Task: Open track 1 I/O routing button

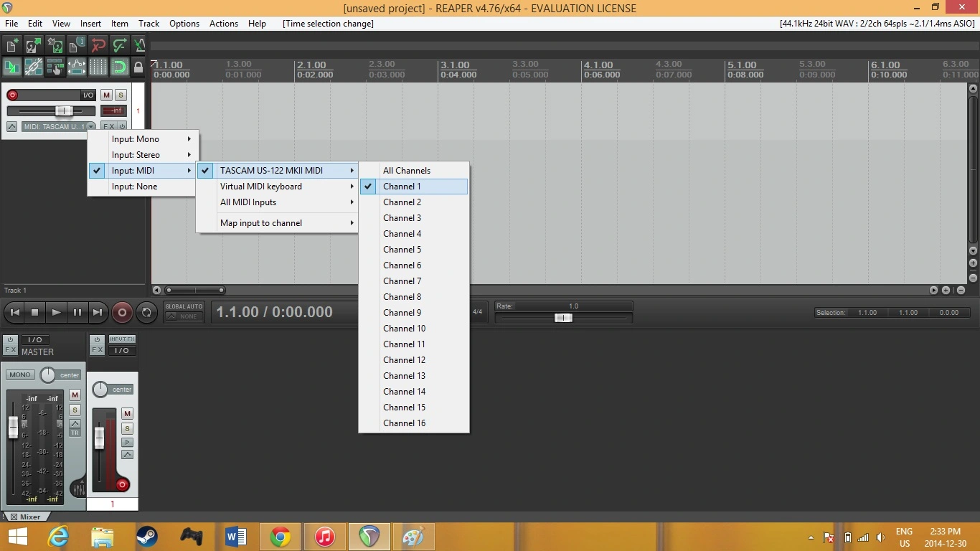Action: coord(88,95)
